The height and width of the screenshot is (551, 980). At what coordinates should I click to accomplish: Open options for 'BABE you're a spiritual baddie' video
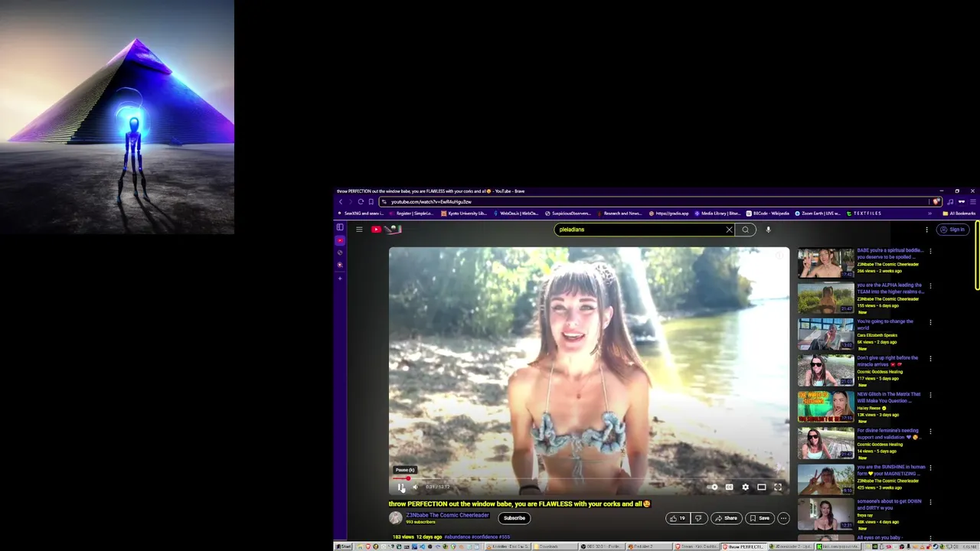pos(930,251)
